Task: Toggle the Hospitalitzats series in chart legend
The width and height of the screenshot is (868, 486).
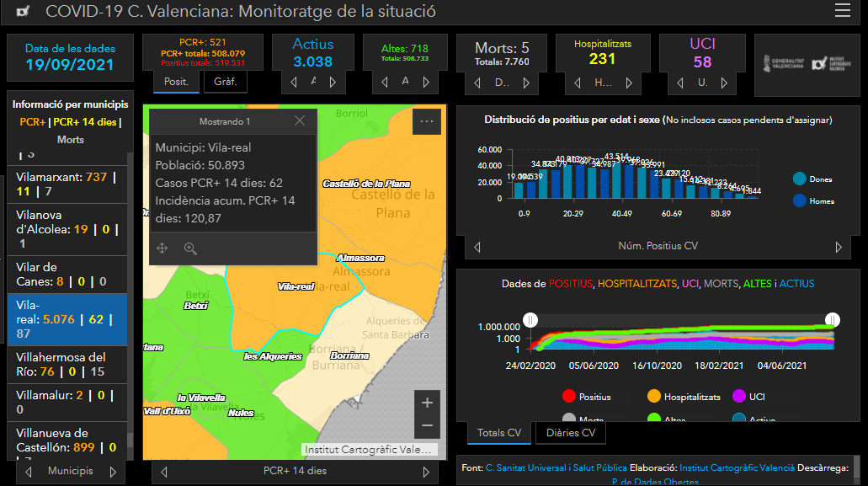Action: [654, 396]
